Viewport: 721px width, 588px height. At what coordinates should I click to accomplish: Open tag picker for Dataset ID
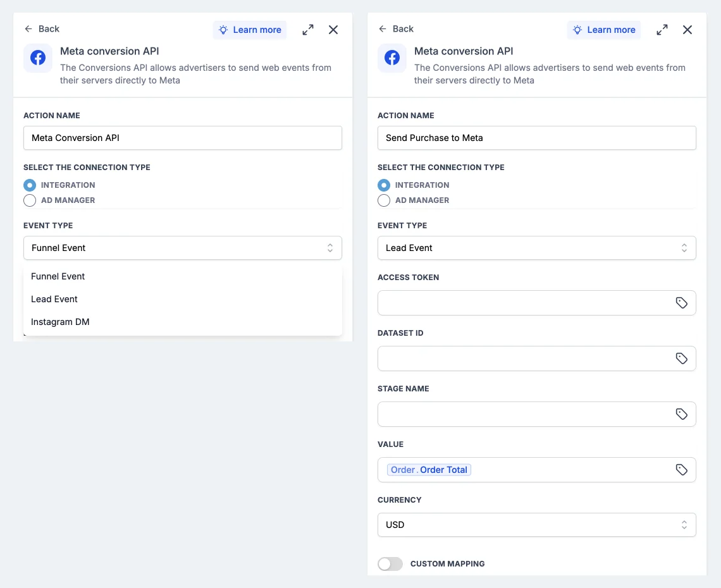tap(681, 358)
